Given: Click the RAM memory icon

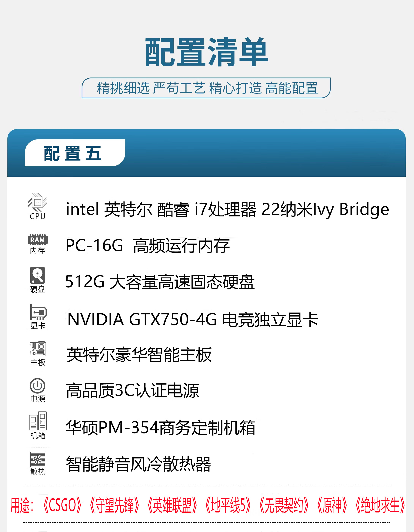Looking at the screenshot, I should pos(38,240).
